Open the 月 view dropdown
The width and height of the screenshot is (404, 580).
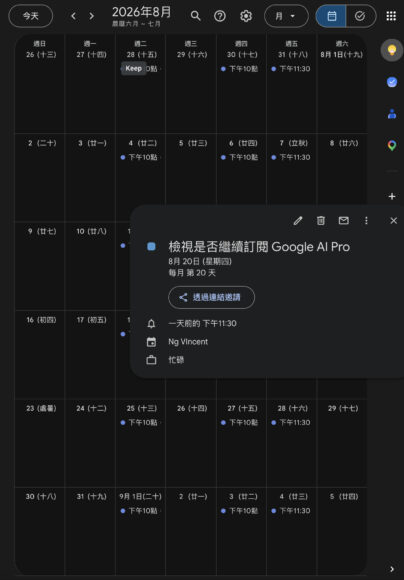coord(286,16)
